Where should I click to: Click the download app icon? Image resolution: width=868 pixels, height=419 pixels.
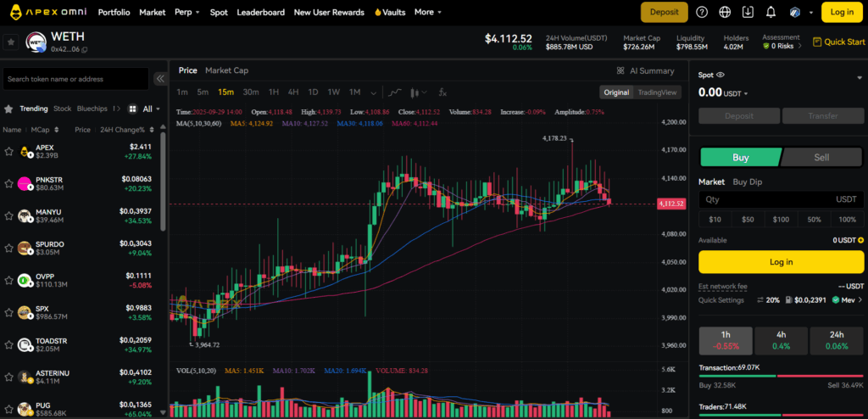747,12
